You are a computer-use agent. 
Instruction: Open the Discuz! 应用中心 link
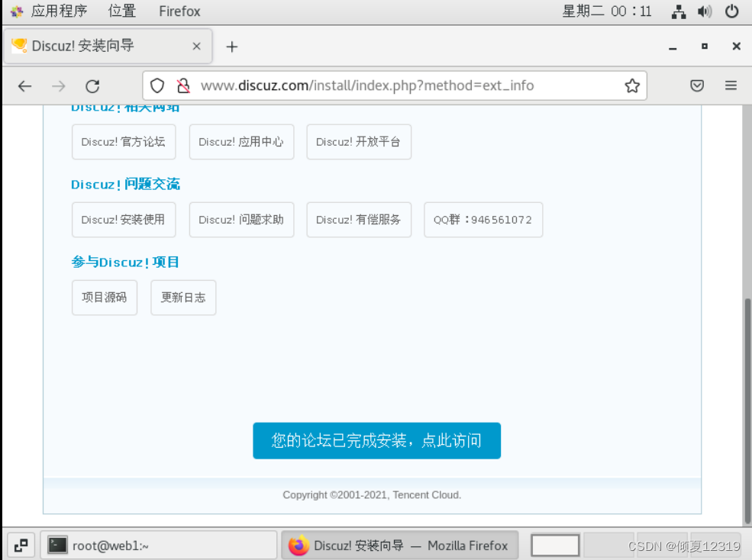tap(241, 142)
